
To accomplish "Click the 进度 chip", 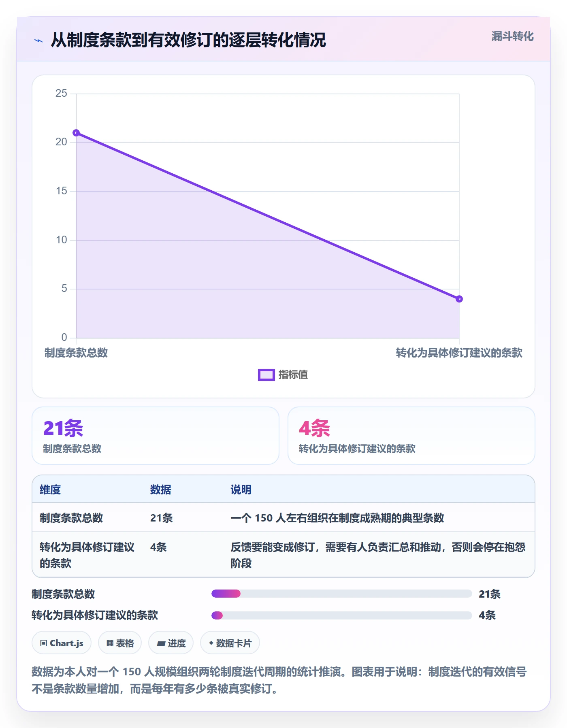I will pyautogui.click(x=171, y=643).
